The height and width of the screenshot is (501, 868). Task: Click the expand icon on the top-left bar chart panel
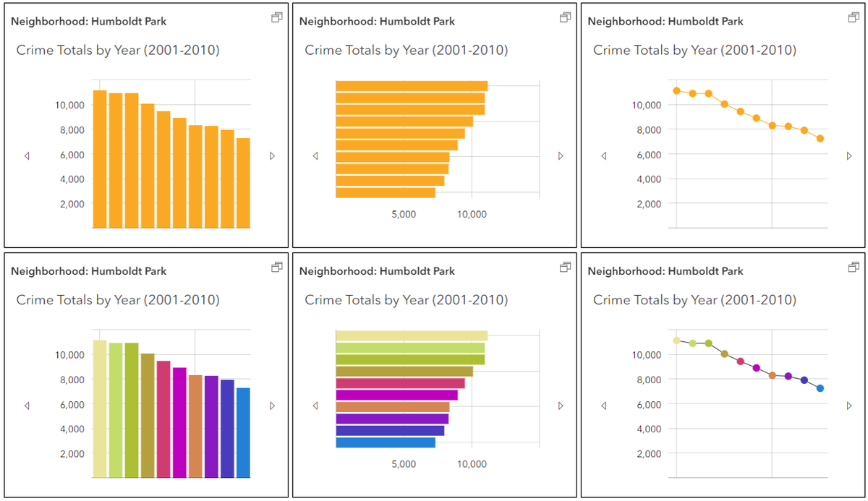point(276,17)
